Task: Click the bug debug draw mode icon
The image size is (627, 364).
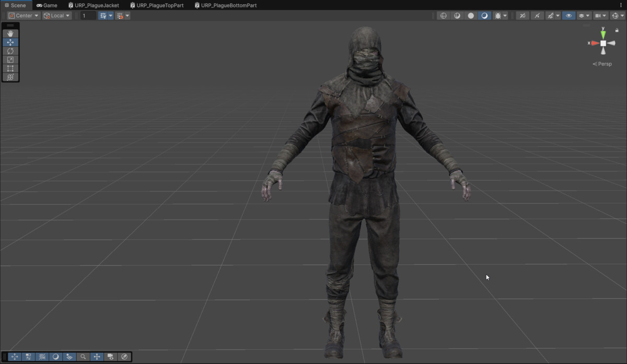Action: coord(498,16)
